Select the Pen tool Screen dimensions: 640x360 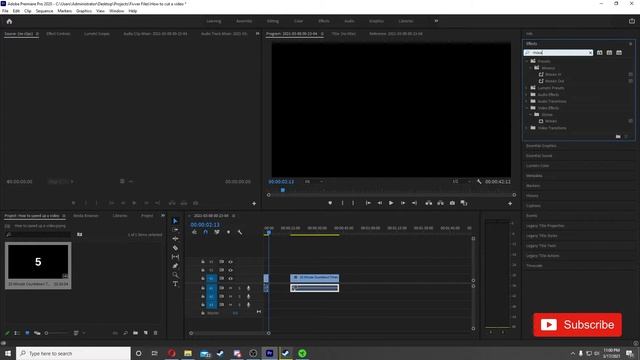pyautogui.click(x=176, y=266)
